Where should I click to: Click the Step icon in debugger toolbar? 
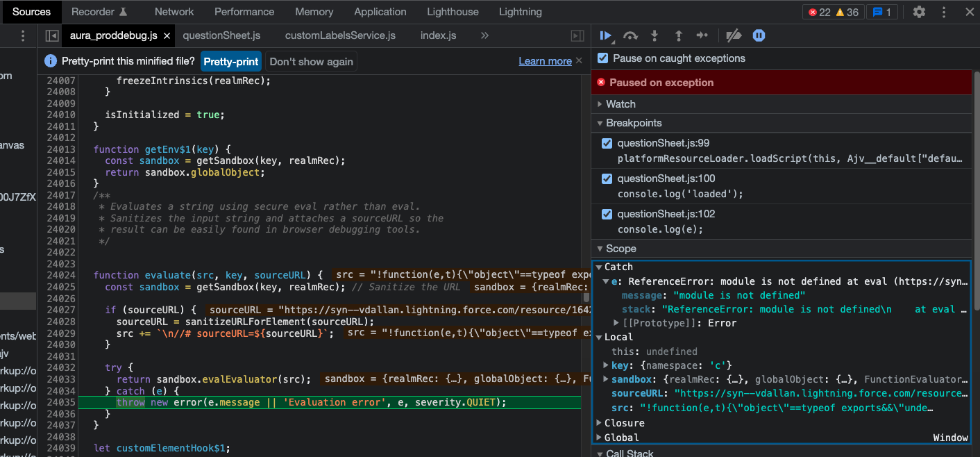(702, 35)
